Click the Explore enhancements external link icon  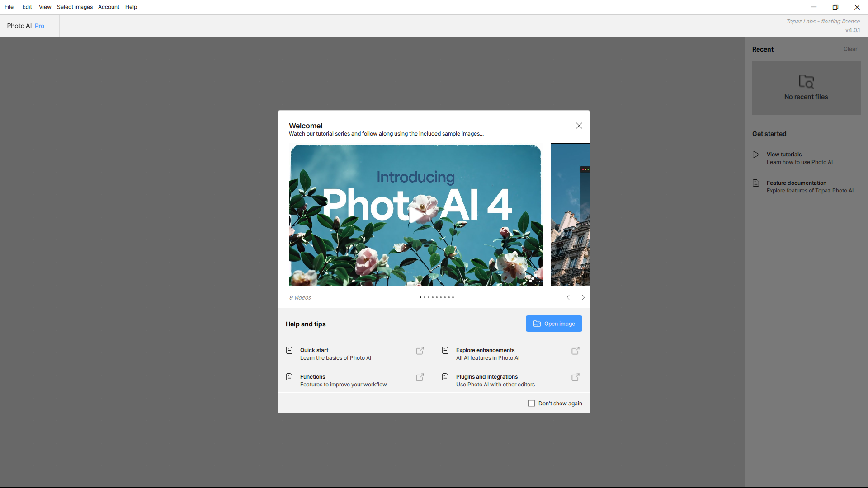(576, 351)
